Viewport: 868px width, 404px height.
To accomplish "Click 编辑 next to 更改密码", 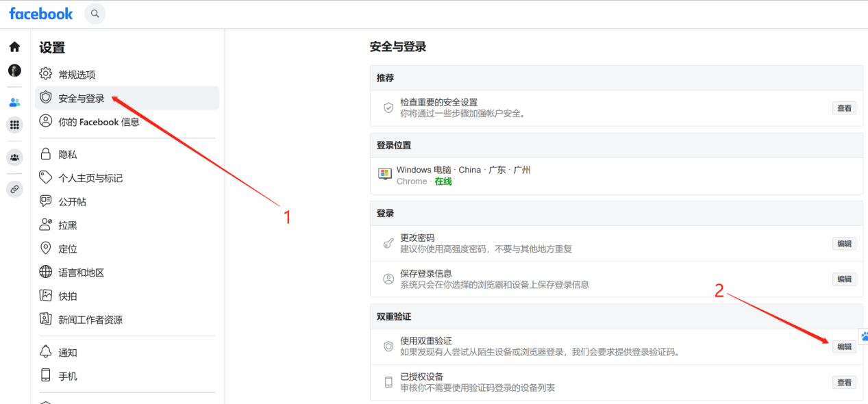I will click(844, 244).
